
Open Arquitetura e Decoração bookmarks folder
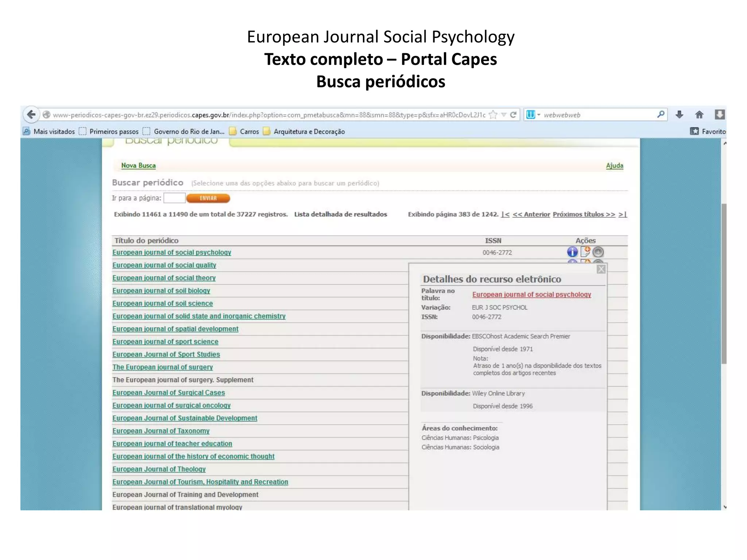304,132
